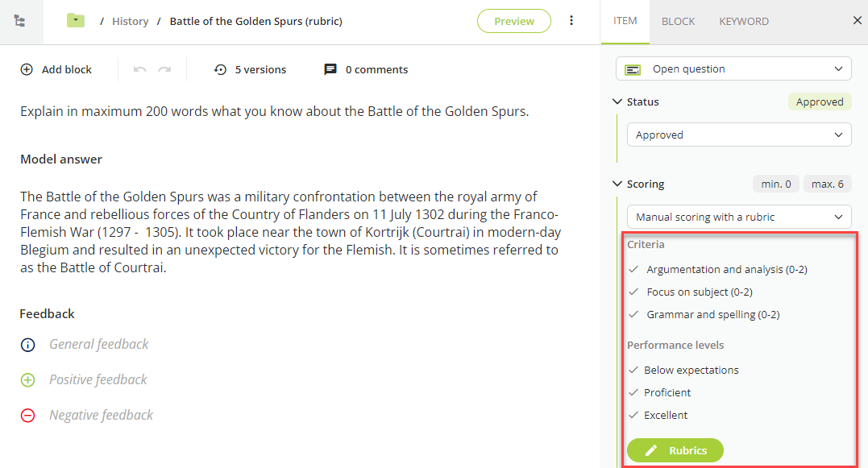Open the tree structure navigation icon

coord(20,21)
